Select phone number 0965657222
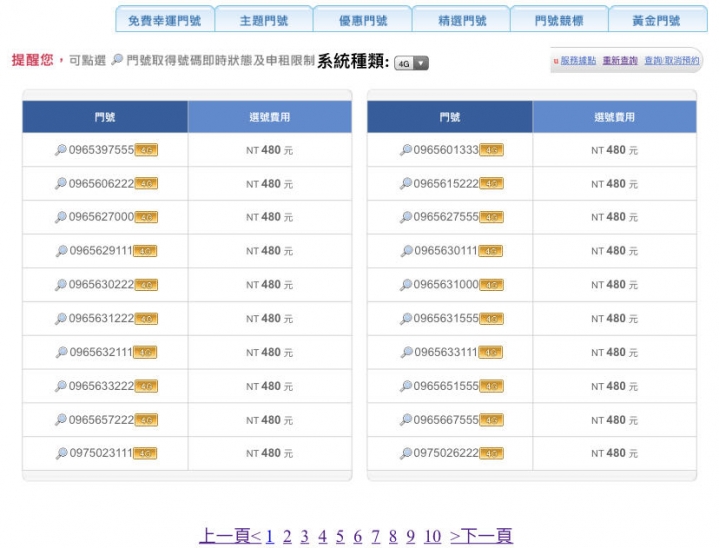Image resolution: width=720 pixels, height=548 pixels. (101, 419)
